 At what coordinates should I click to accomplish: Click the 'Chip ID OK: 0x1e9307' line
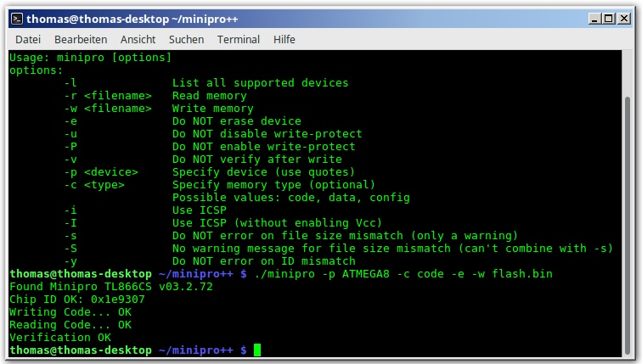tap(77, 300)
